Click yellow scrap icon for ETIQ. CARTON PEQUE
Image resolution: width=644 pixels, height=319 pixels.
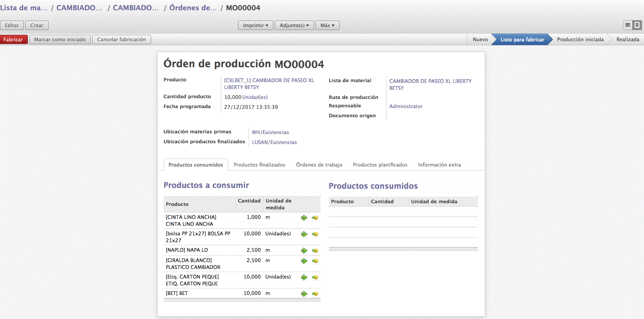(x=315, y=277)
